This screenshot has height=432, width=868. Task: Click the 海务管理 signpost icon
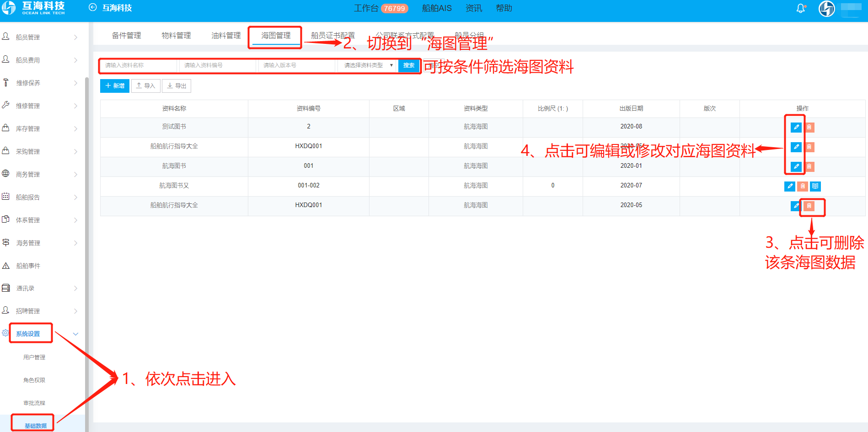pyautogui.click(x=6, y=242)
